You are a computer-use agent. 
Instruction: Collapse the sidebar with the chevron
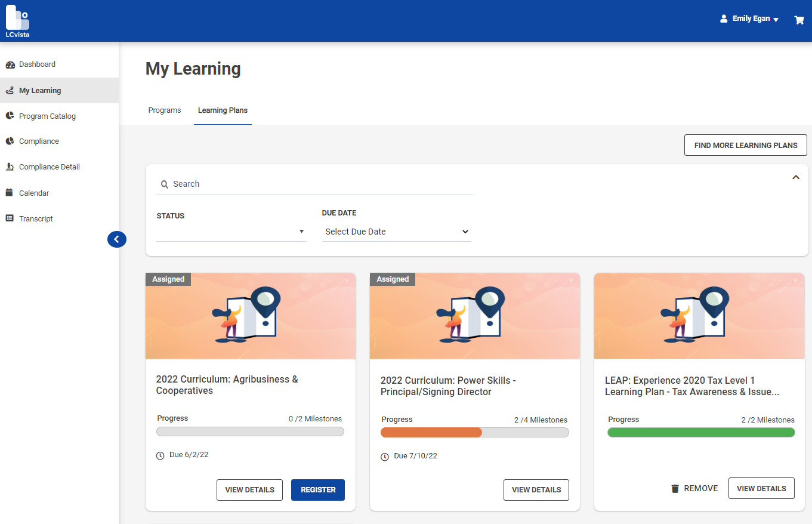(x=117, y=239)
